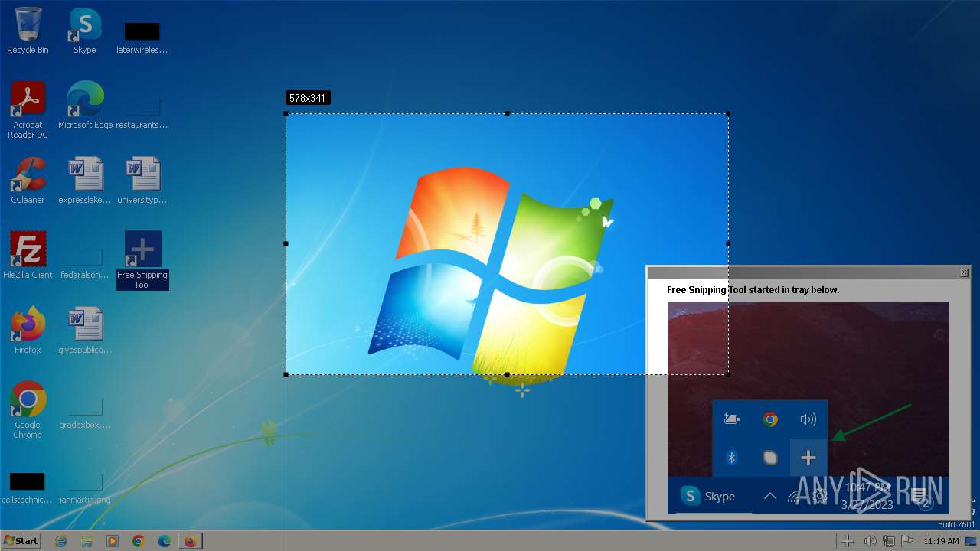Select the givespublica... Word document
The image size is (980, 551).
(85, 330)
